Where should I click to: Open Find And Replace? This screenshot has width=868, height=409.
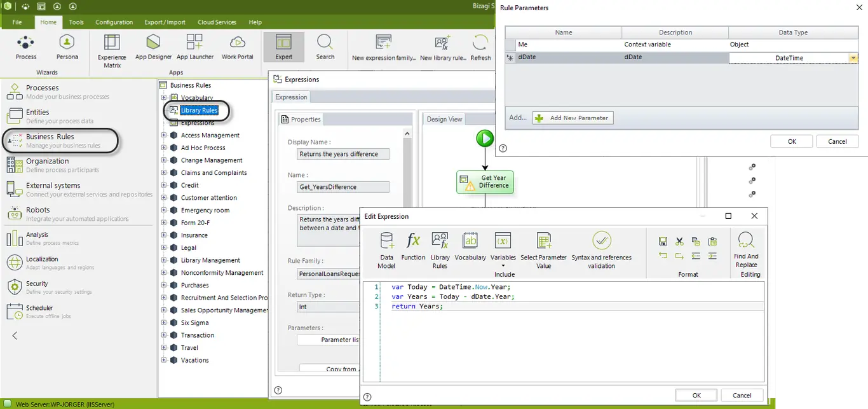pyautogui.click(x=746, y=251)
